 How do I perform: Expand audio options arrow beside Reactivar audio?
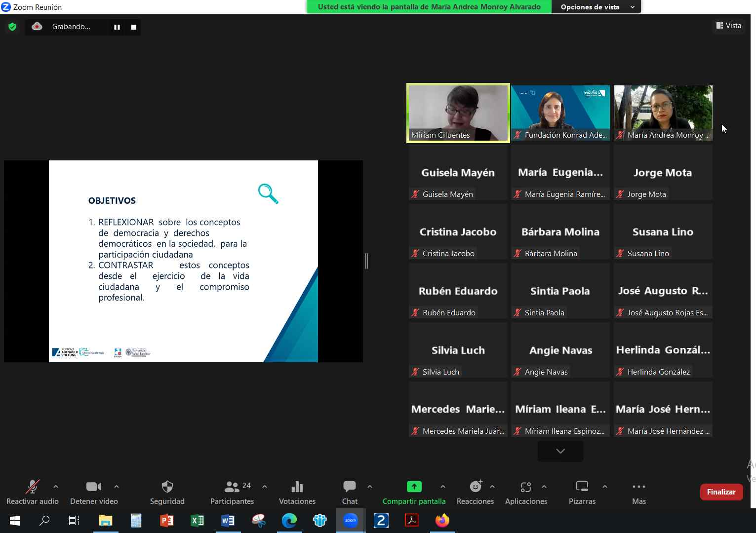coord(56,487)
